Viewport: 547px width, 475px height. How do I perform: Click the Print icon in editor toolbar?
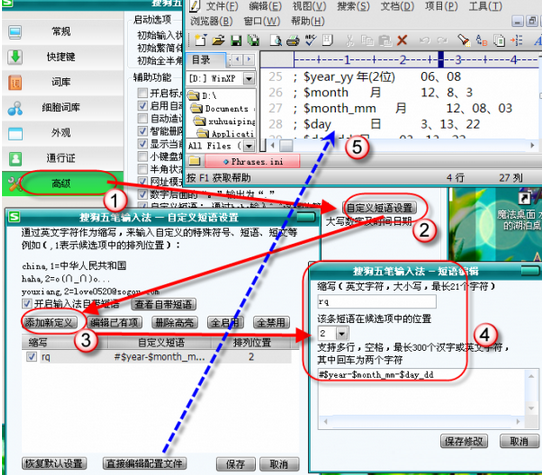[x=293, y=41]
